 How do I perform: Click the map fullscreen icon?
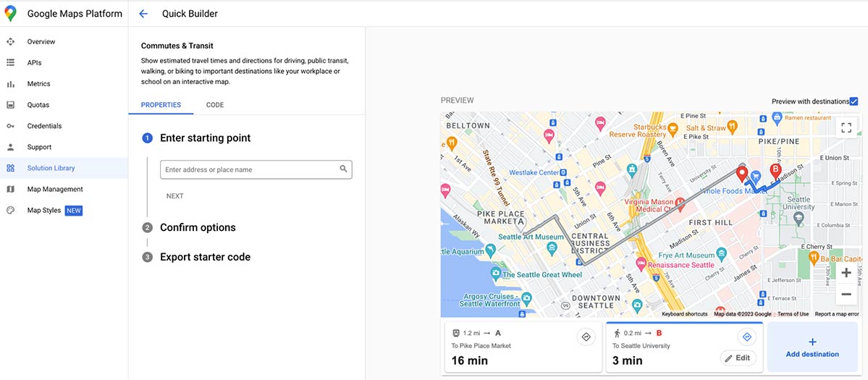pos(846,128)
